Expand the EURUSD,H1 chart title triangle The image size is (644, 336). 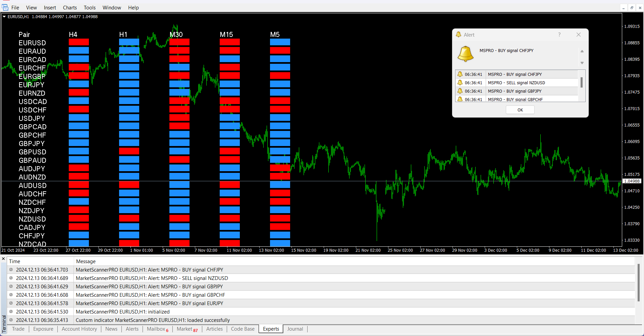tap(4, 16)
